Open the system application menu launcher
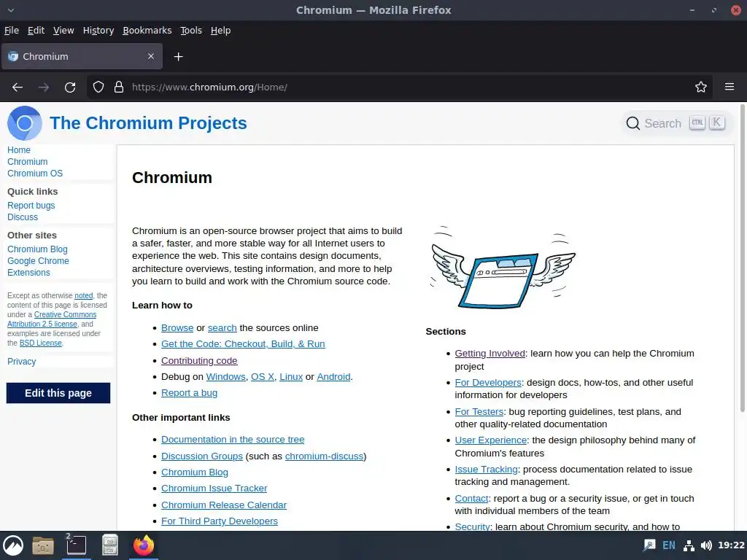The width and height of the screenshot is (747, 560). [13, 545]
